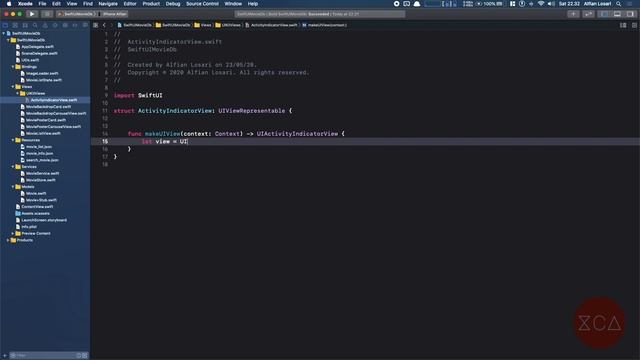Toggle the inspector panel visibility

pos(631,14)
